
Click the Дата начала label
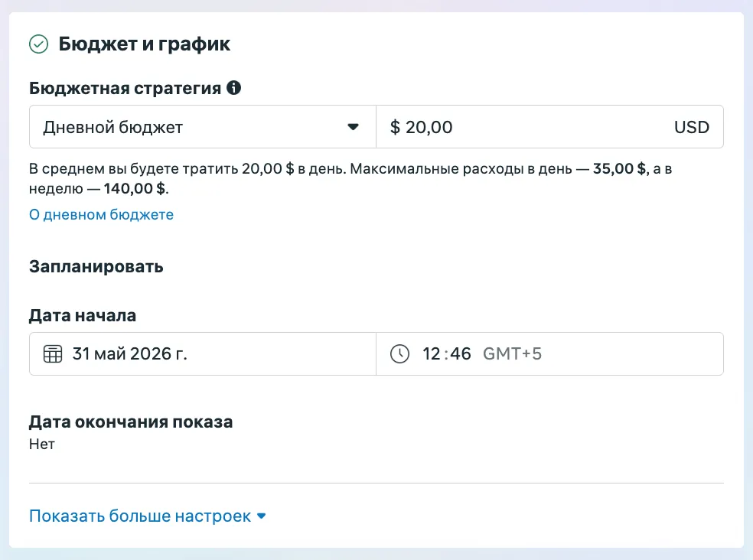point(83,315)
